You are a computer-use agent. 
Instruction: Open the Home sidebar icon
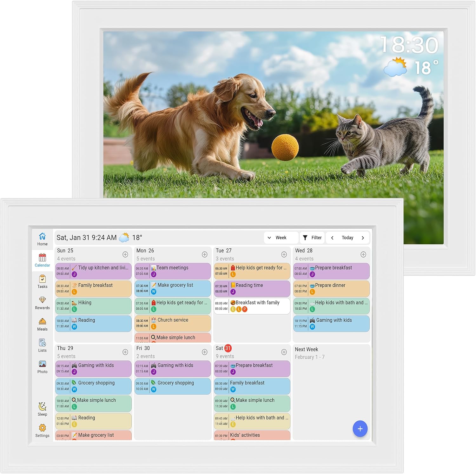pos(42,239)
